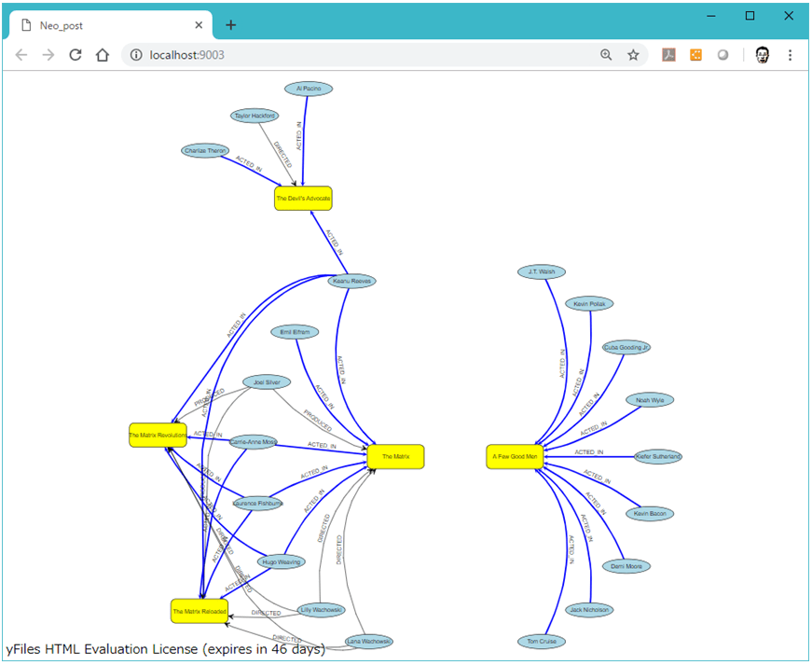
Task: Select the Carrie-Anne Moss node
Action: pyautogui.click(x=254, y=442)
